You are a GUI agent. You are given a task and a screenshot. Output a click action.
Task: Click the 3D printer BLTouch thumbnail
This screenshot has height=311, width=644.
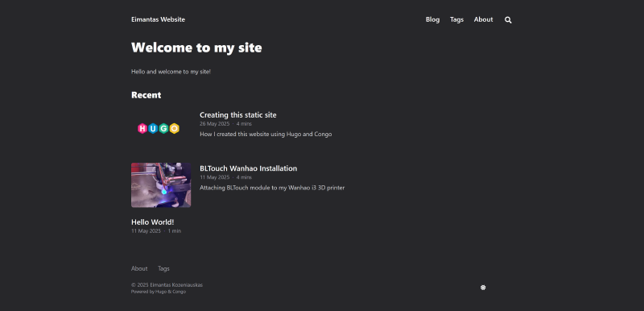pyautogui.click(x=161, y=185)
